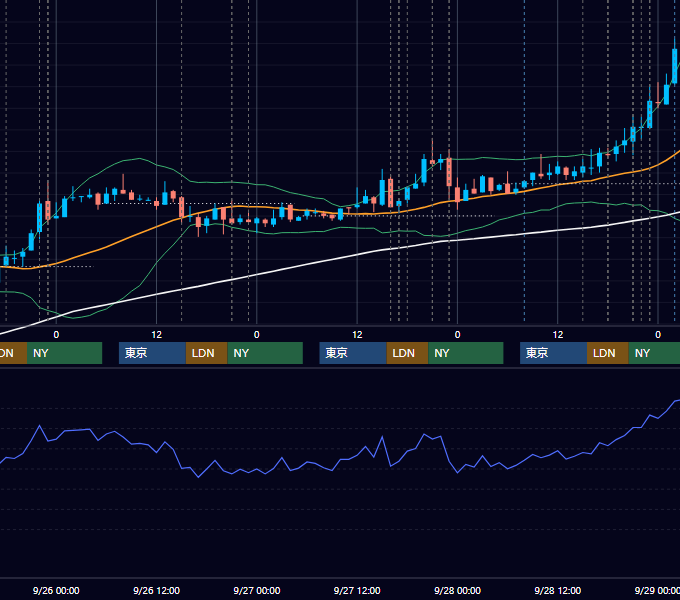Click the NY session block spanning 9/26 00:00
Screen dimensions: 680x600
pos(64,353)
